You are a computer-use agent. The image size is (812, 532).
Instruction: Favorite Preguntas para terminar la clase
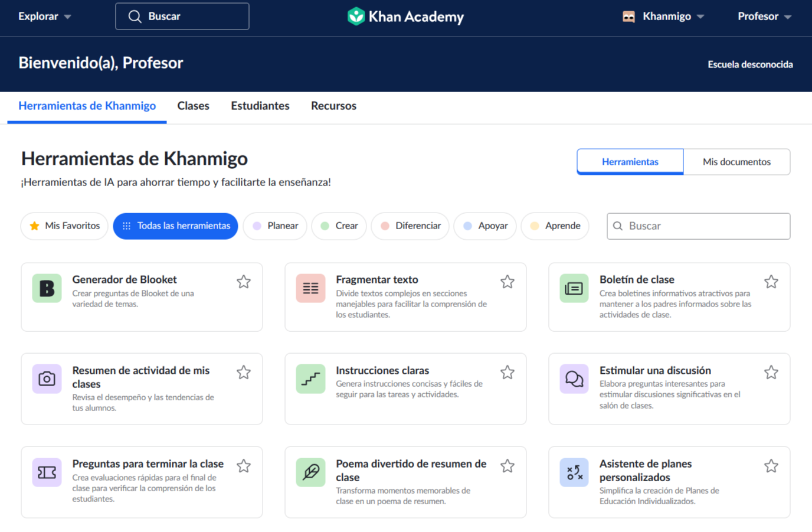[244, 466]
